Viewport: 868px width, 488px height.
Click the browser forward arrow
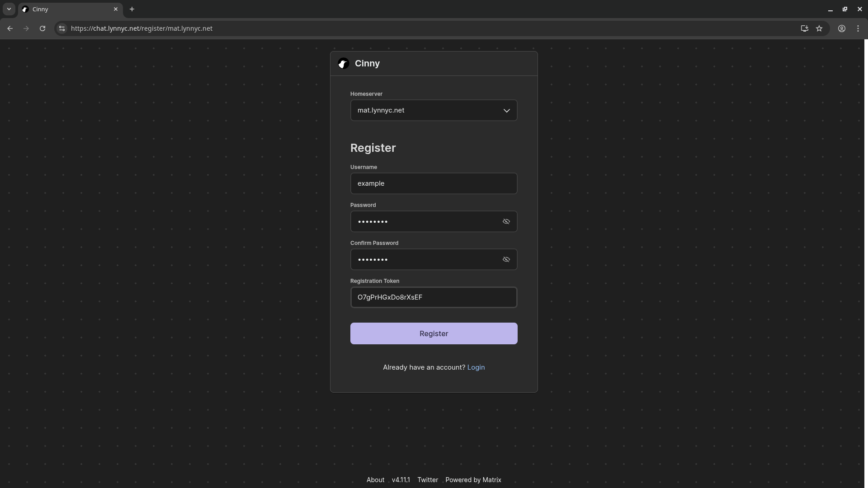pos(26,28)
